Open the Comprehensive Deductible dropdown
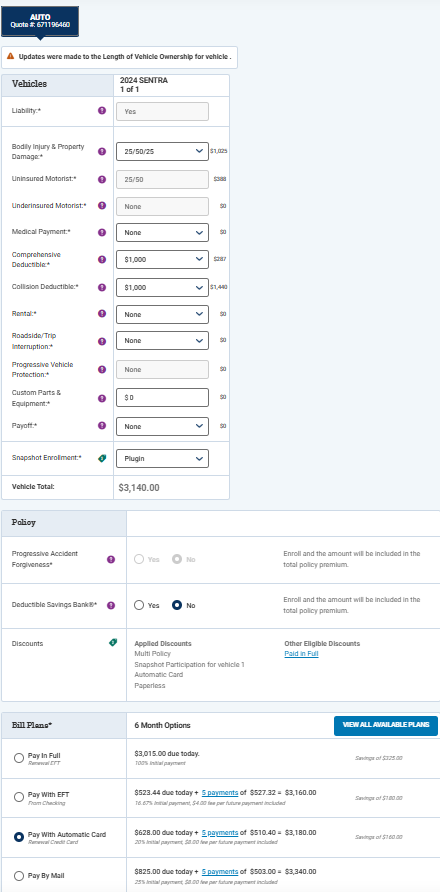 [162, 259]
